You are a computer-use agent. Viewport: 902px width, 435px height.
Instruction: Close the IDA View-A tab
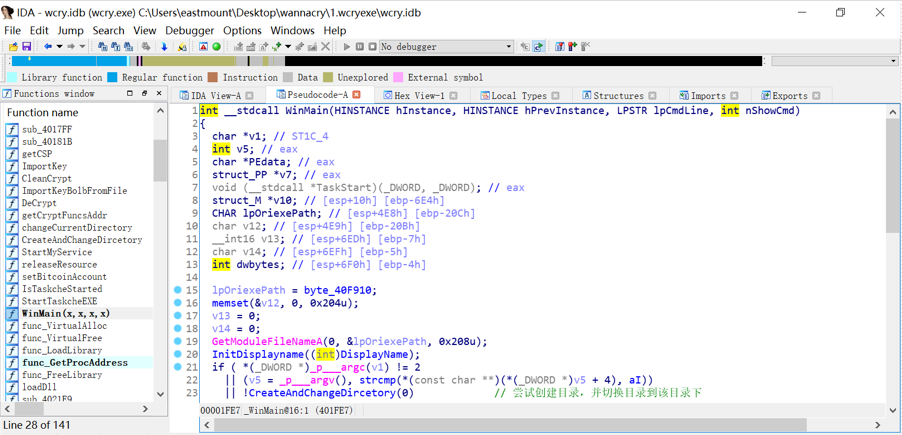coord(251,96)
